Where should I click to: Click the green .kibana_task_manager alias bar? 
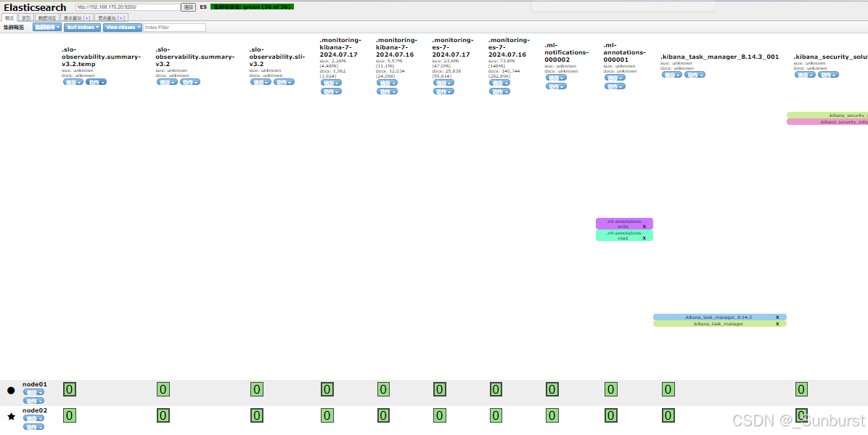click(720, 324)
